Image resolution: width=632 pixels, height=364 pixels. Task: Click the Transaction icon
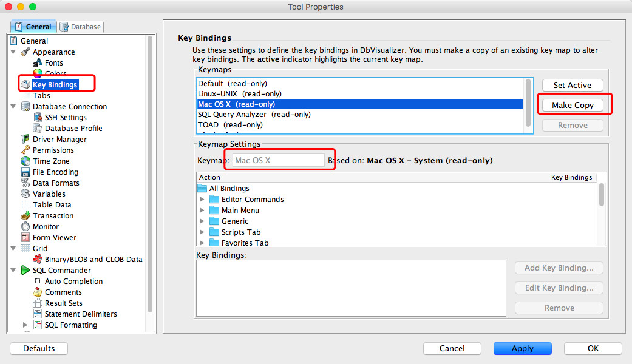(x=25, y=215)
